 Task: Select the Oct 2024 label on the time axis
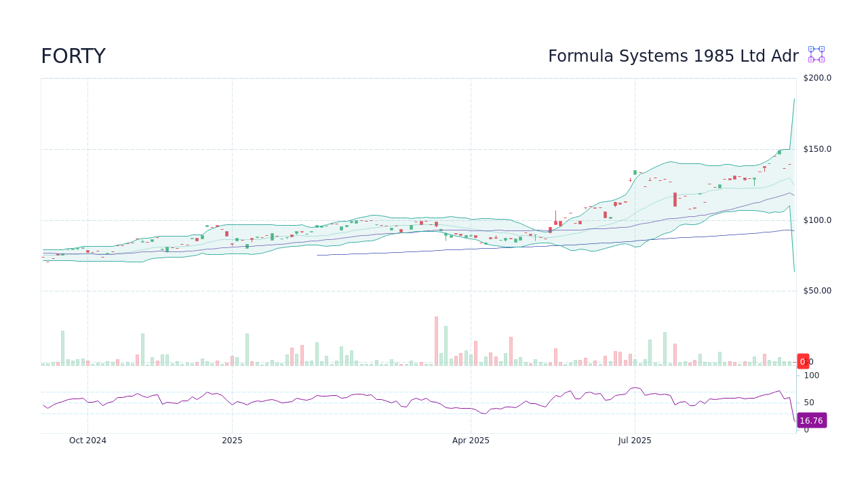tap(87, 440)
